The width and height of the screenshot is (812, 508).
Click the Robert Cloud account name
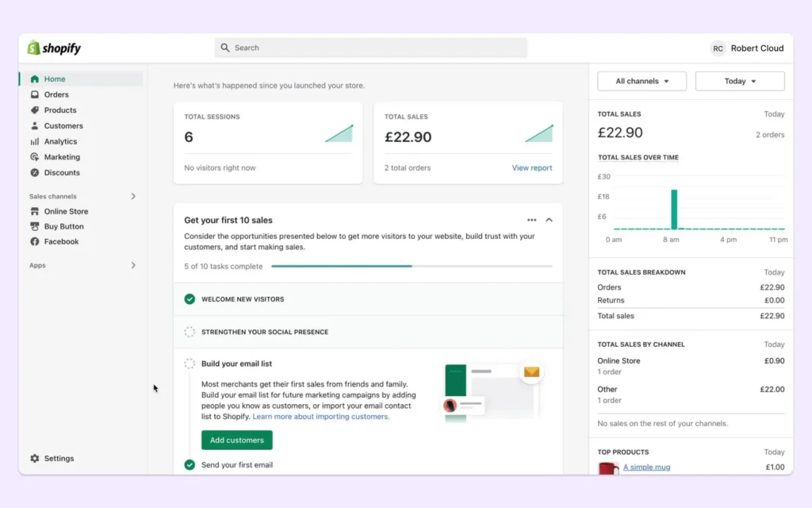pyautogui.click(x=757, y=48)
